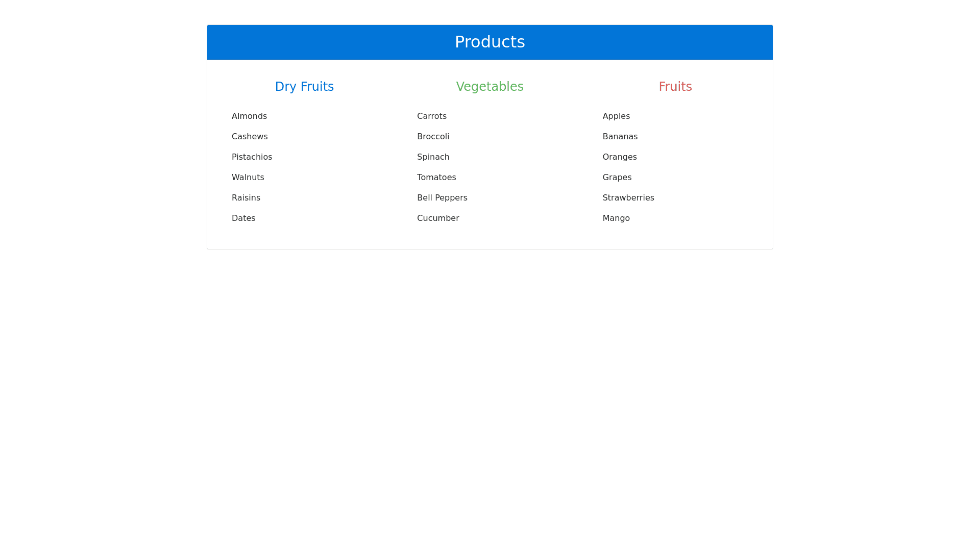
Task: Click the Cucumber list item
Action: [x=438, y=218]
